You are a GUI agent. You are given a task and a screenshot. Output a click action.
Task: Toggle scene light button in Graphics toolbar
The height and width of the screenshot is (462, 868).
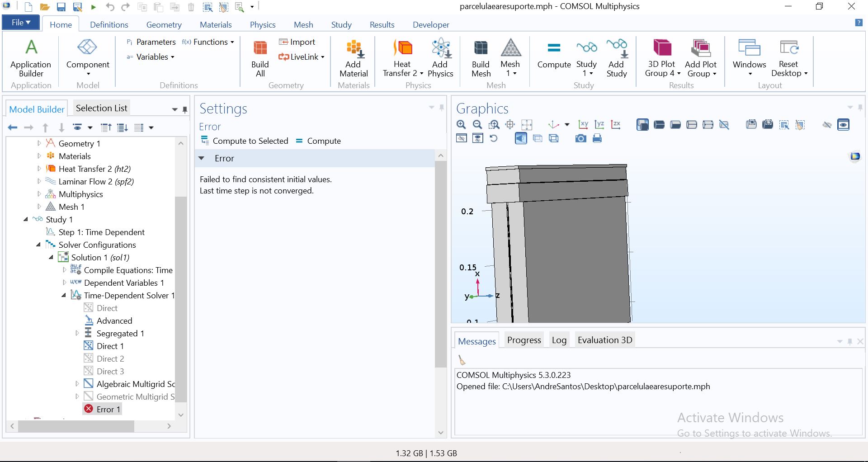coord(521,139)
